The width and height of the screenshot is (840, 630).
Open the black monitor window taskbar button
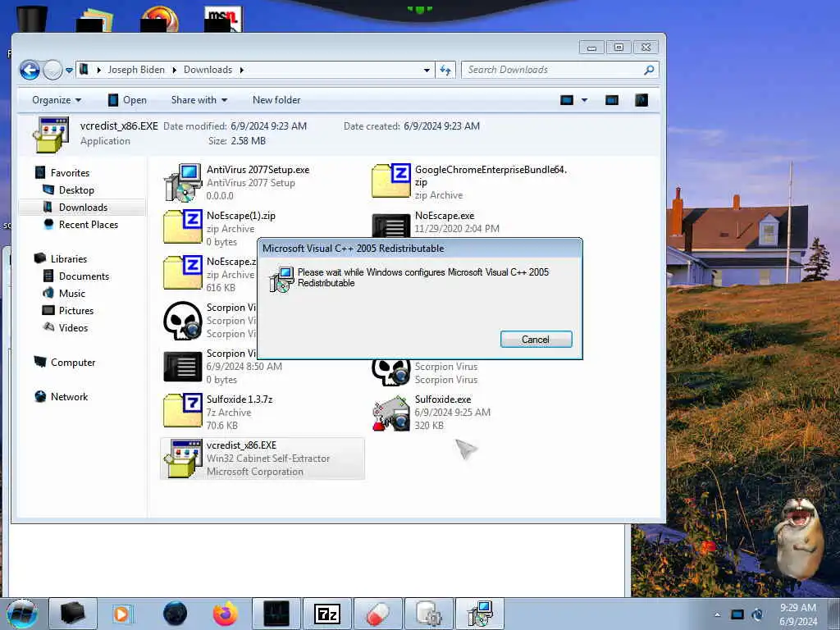click(x=276, y=614)
